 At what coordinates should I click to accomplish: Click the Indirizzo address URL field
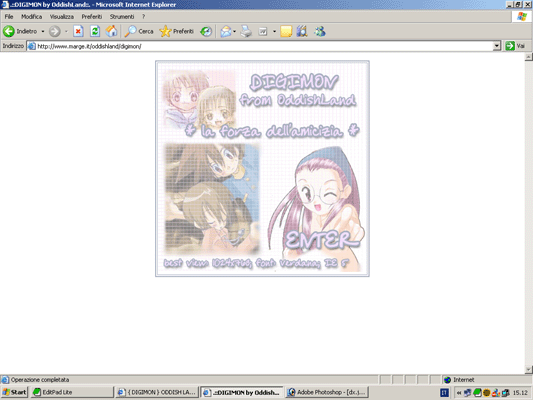260,46
